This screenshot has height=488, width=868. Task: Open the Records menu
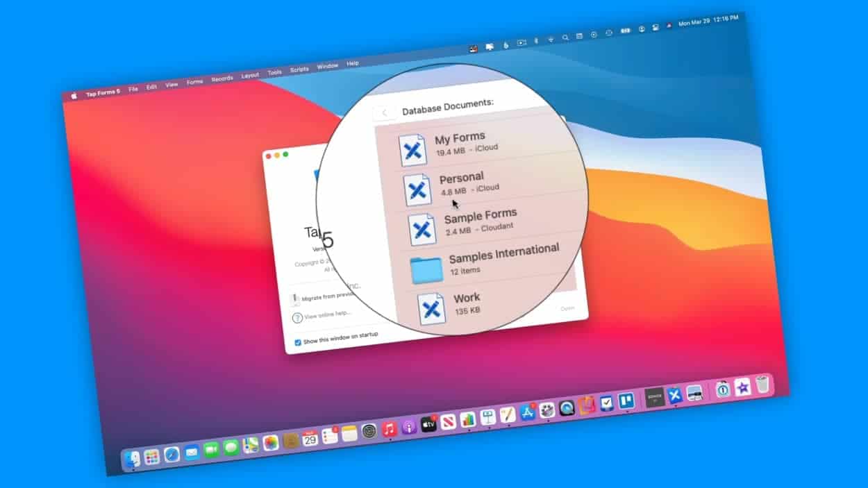(222, 78)
